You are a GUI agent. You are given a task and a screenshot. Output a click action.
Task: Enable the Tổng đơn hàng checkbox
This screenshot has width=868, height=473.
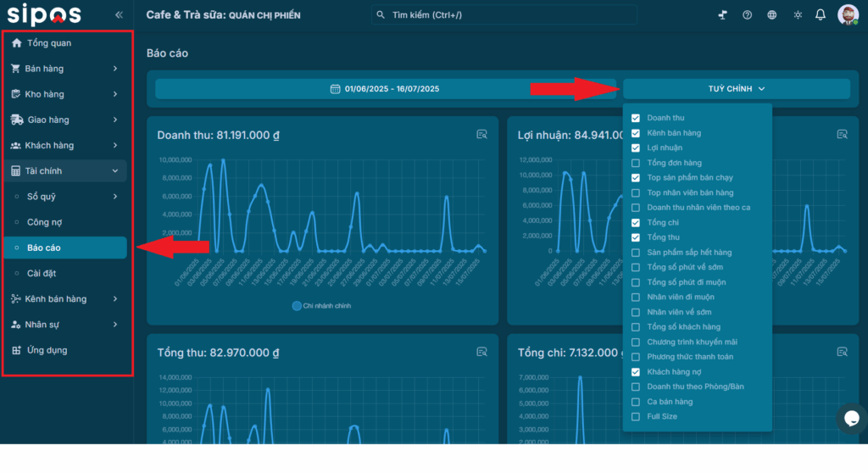click(x=636, y=163)
